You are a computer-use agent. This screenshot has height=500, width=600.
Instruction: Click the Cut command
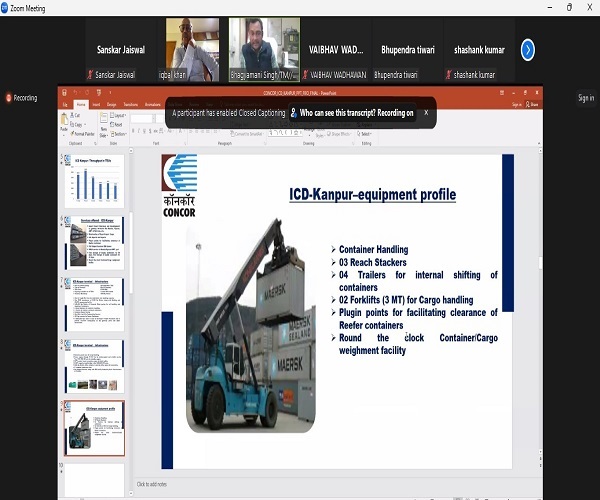coord(75,115)
